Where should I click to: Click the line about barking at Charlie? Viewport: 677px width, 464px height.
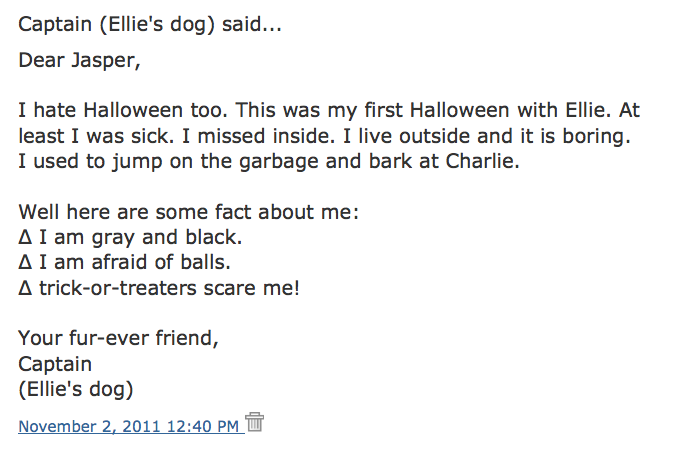[x=269, y=161]
